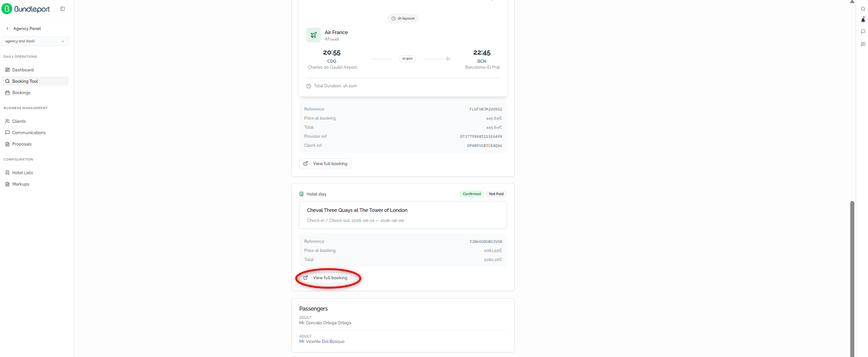Viewport: 868px width, 357px height.
Task: Select client ref DP4N5VSBICKAQ66
Action: pyautogui.click(x=485, y=146)
